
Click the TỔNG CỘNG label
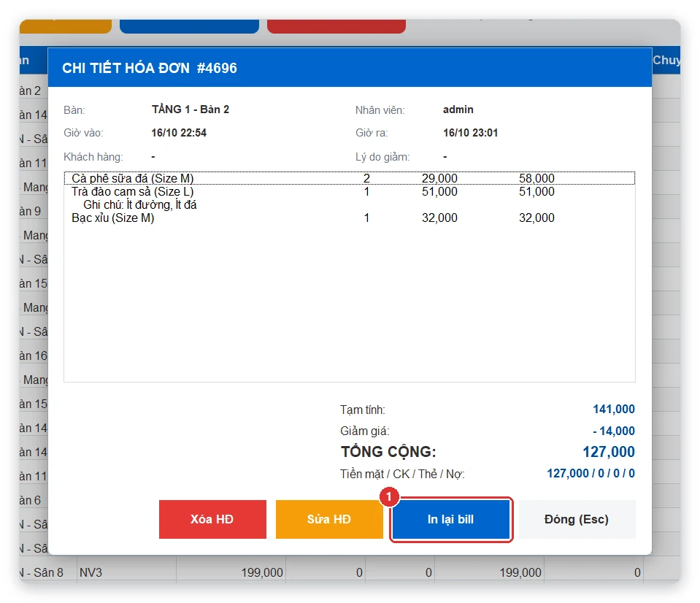click(388, 452)
